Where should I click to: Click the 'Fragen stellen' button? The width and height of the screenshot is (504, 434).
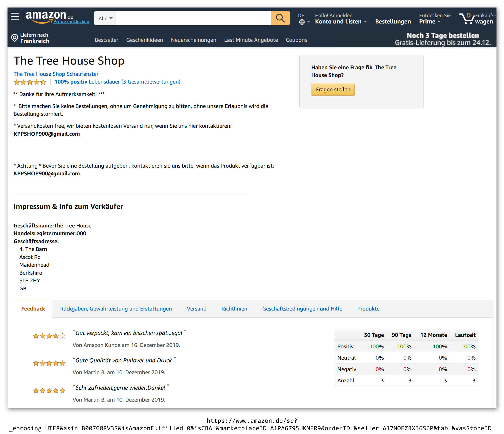click(333, 89)
